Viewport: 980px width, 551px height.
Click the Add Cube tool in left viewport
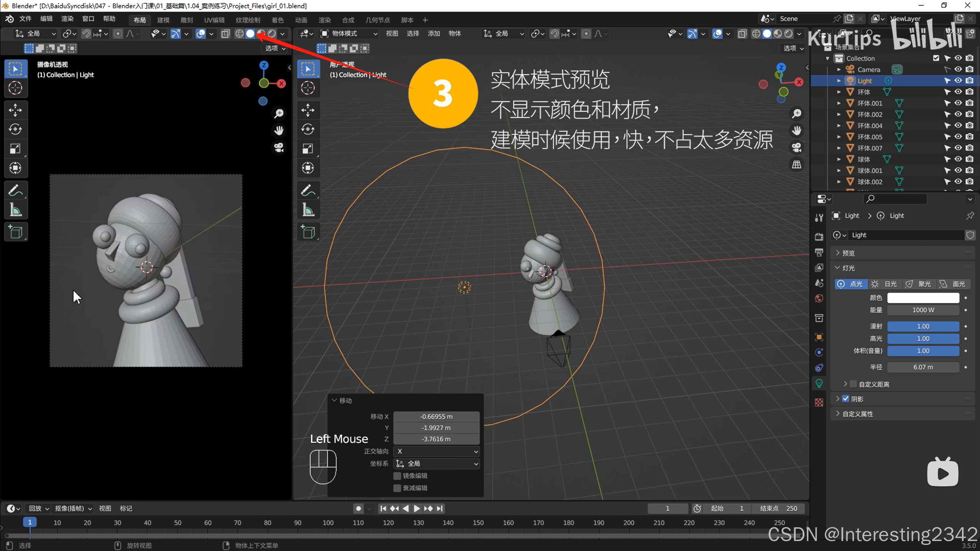point(15,232)
